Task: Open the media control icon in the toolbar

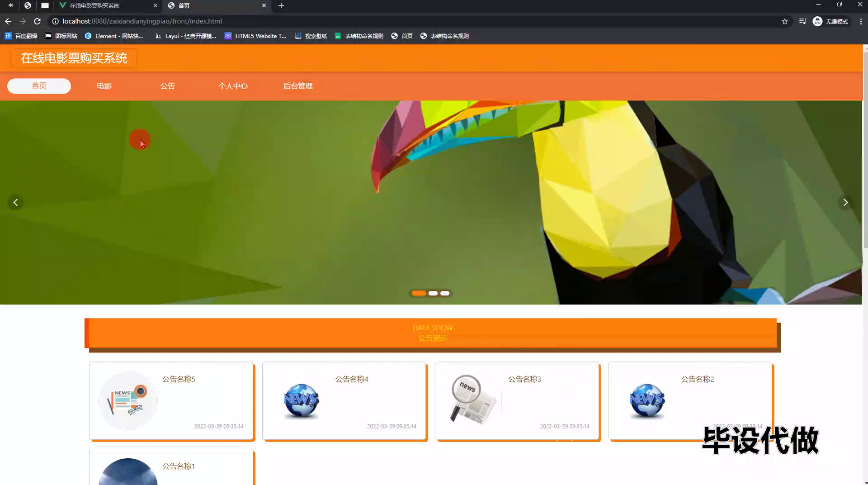Action: 802,21
